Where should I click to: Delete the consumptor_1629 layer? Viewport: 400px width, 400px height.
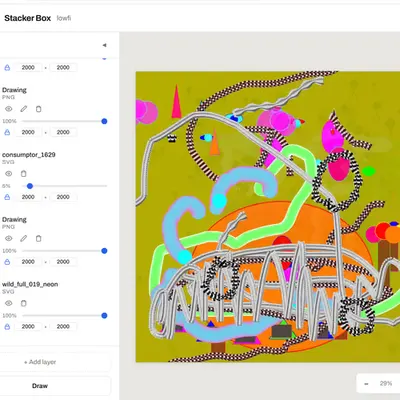tap(23, 174)
